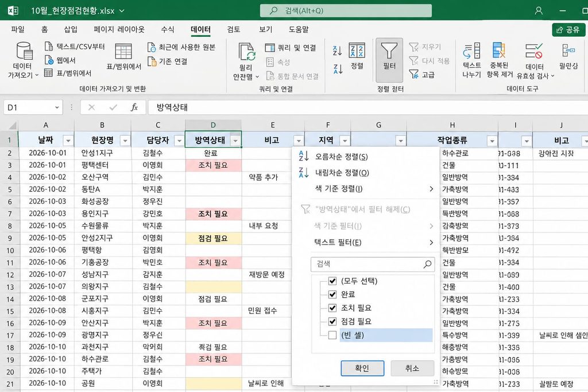Select cell 안성1지구 in column B
Image resolution: width=588 pixels, height=392 pixels.
pos(102,153)
